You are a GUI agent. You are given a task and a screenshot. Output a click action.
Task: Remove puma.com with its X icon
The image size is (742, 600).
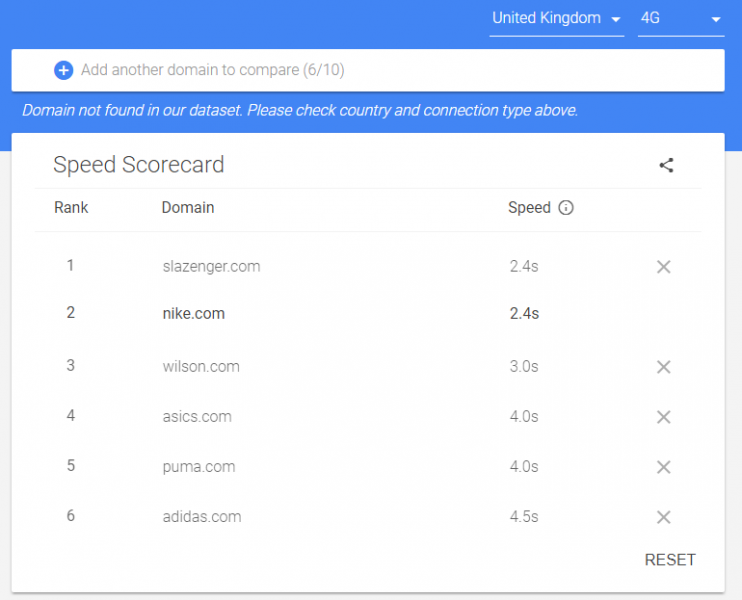tap(663, 467)
